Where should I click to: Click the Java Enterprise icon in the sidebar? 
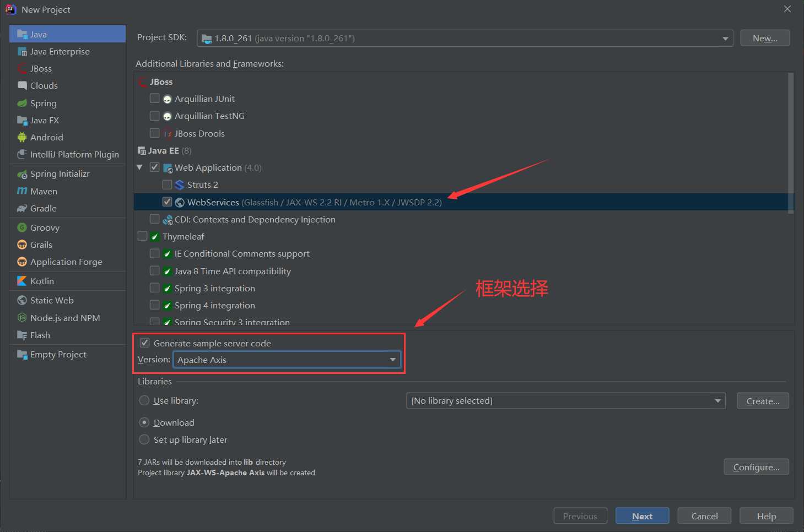pos(22,51)
